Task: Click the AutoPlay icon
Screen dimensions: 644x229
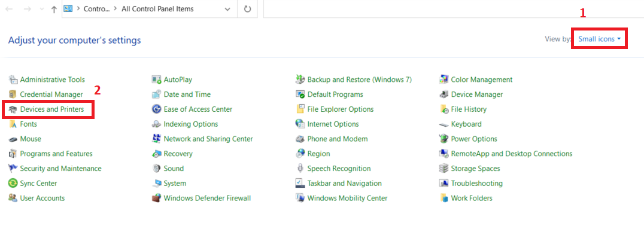Action: tap(156, 80)
